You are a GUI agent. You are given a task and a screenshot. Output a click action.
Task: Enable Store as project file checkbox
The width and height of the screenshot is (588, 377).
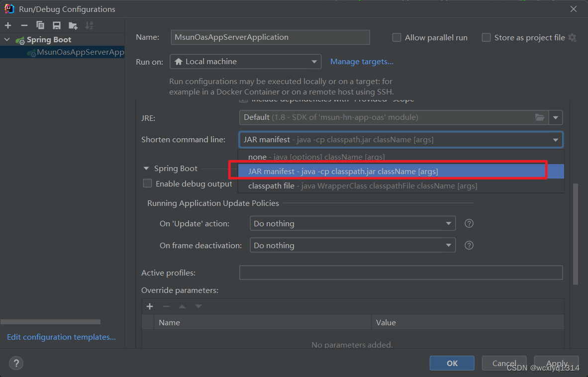[486, 37]
